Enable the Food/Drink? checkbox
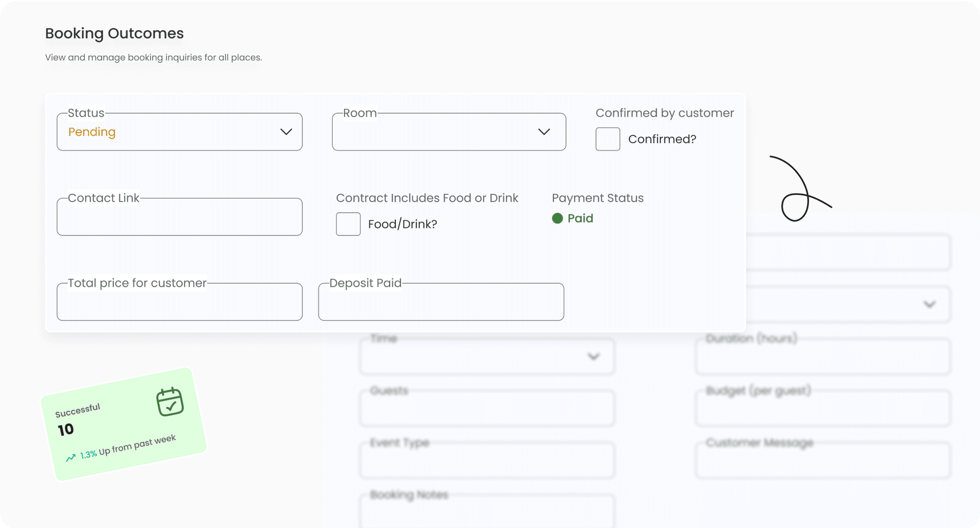This screenshot has width=980, height=528. point(348,224)
